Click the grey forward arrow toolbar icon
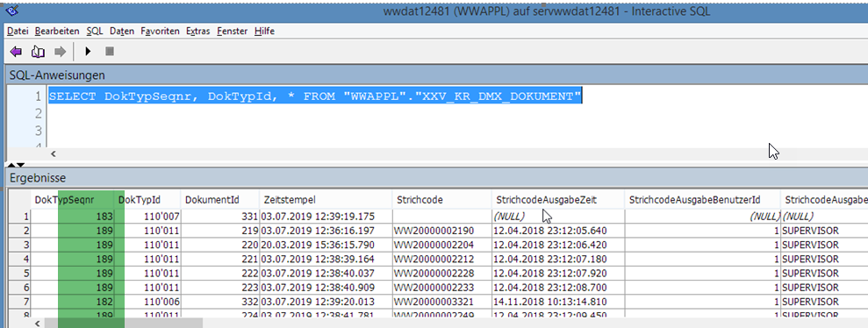The image size is (868, 328). click(60, 52)
